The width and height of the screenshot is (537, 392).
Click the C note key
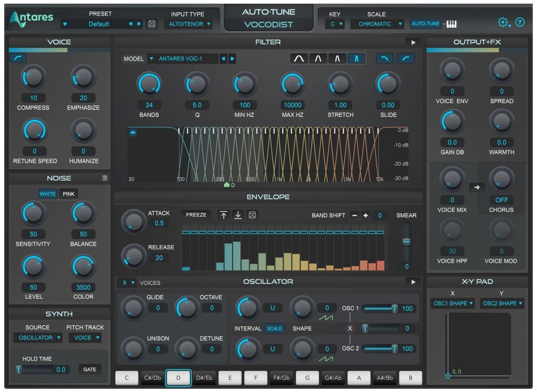(127, 378)
